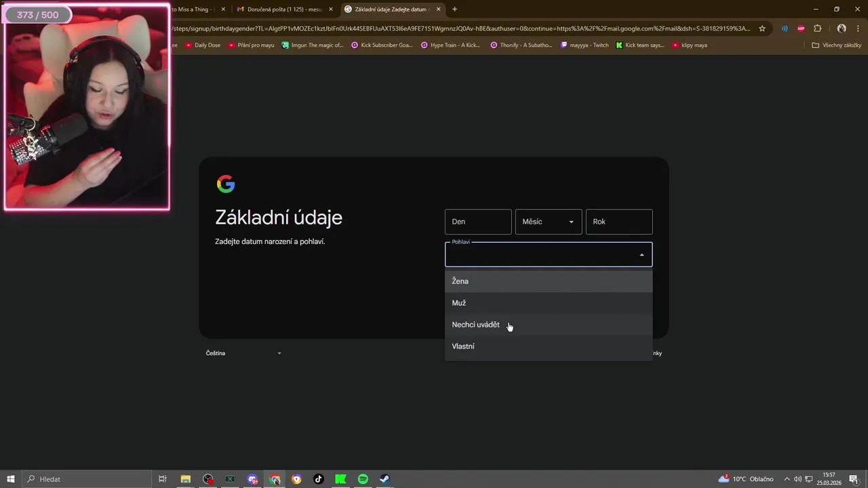Open Task View on the taskbar
868x488 pixels.
(163, 479)
